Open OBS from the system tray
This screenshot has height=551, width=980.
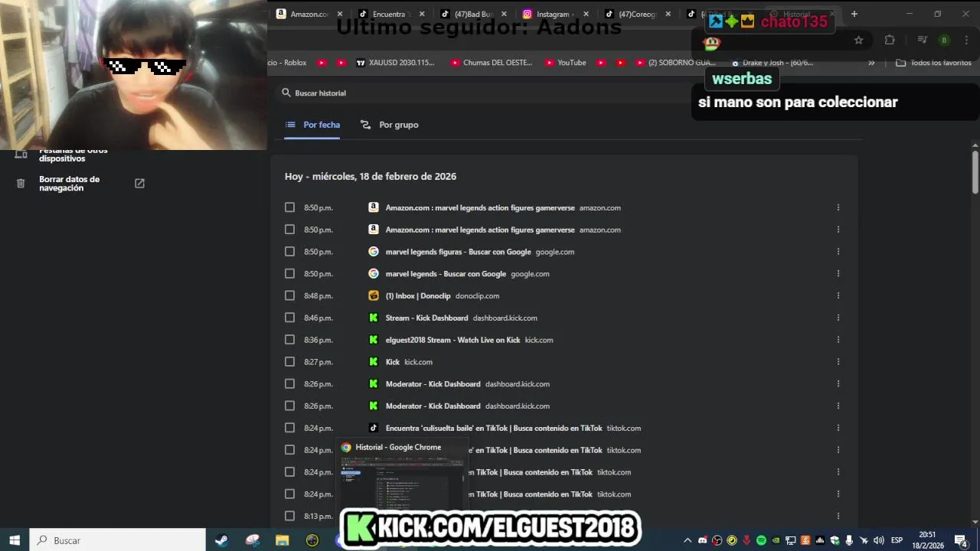(717, 540)
